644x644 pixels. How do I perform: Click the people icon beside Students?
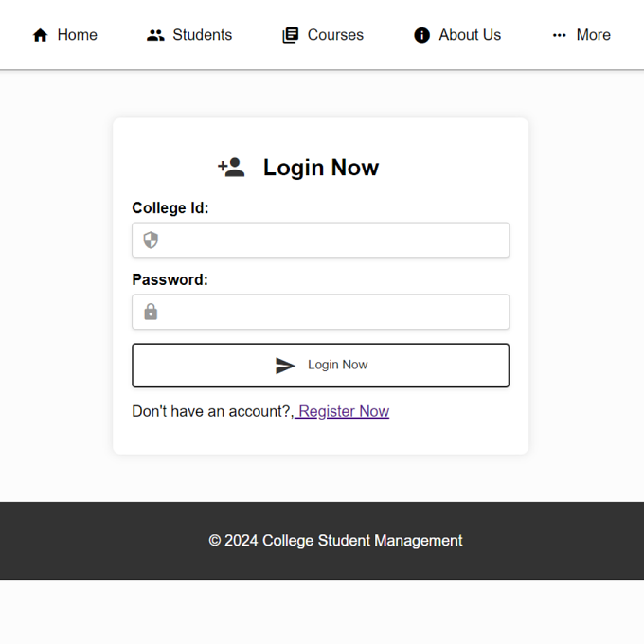(x=155, y=35)
